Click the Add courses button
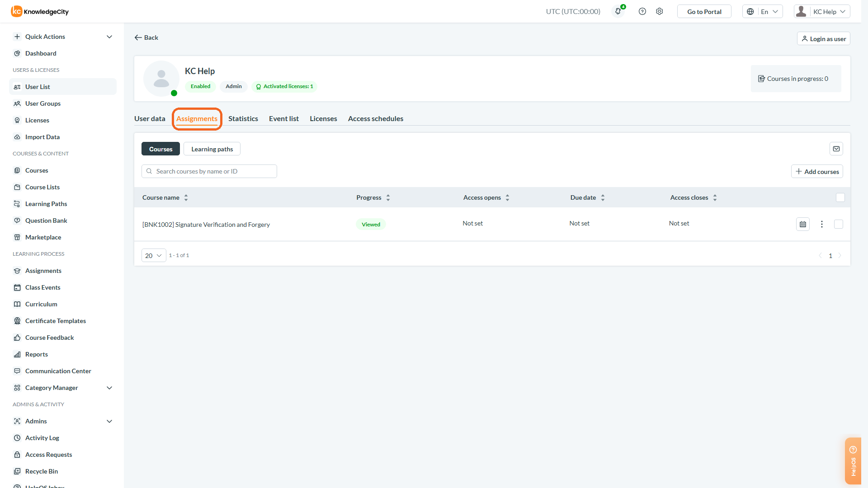868x488 pixels. coord(817,171)
